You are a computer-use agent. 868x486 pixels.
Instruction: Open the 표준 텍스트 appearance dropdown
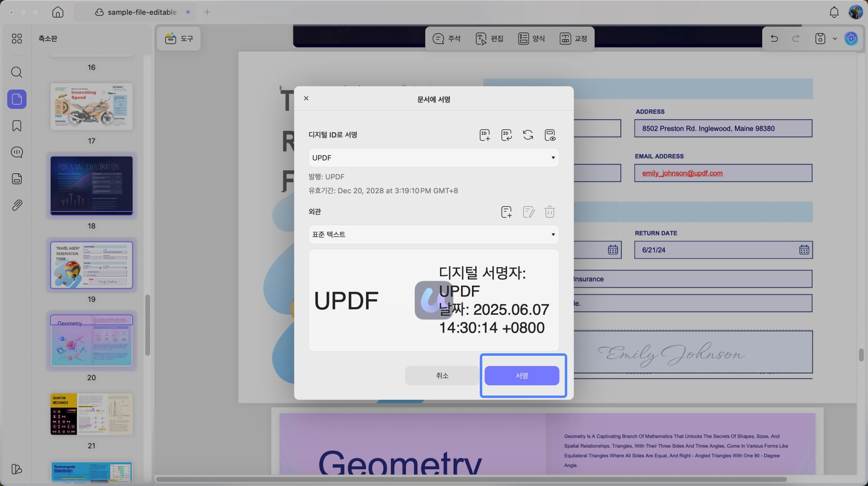(x=434, y=234)
